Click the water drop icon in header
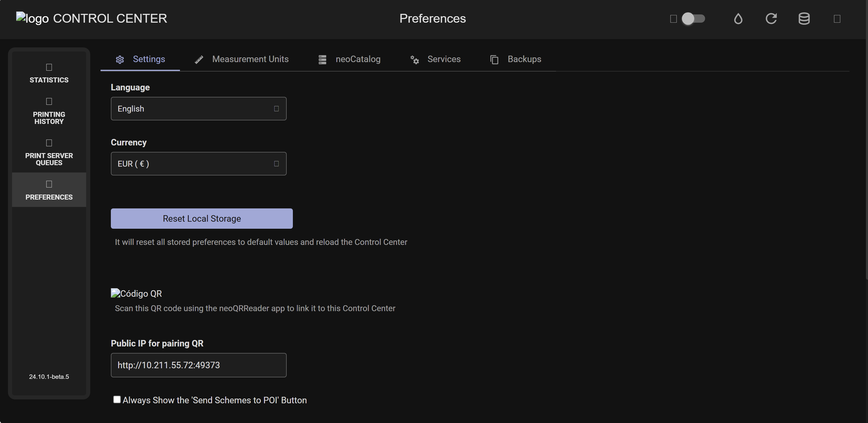868x423 pixels. [x=738, y=19]
